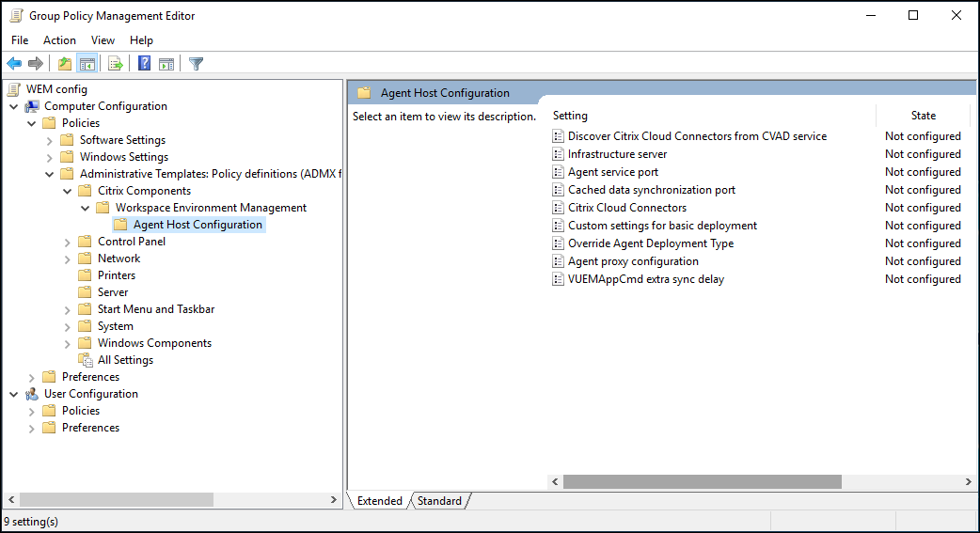The width and height of the screenshot is (980, 533).
Task: Click the Show/Hide Action Pane icon
Action: [166, 64]
